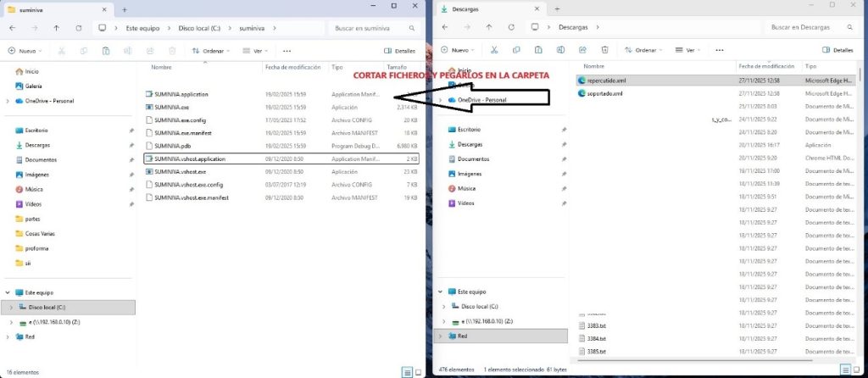
Task: Click Nuevo button in suminiva window
Action: (25, 51)
